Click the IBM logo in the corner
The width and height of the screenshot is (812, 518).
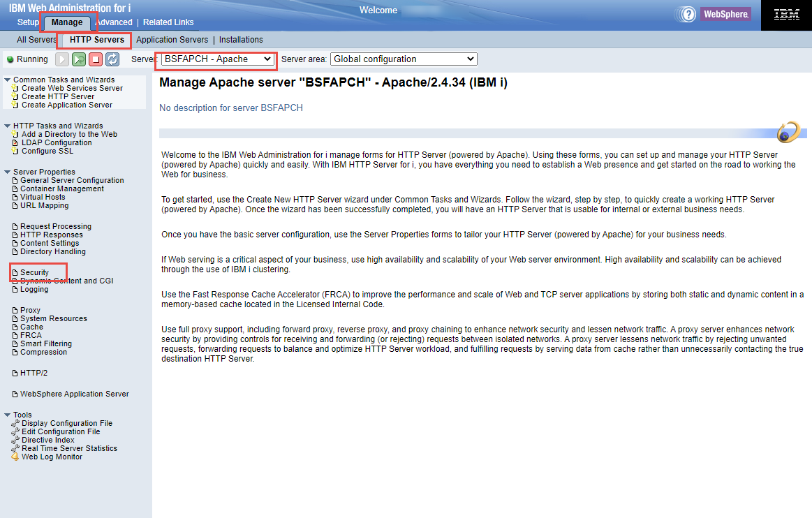786,15
